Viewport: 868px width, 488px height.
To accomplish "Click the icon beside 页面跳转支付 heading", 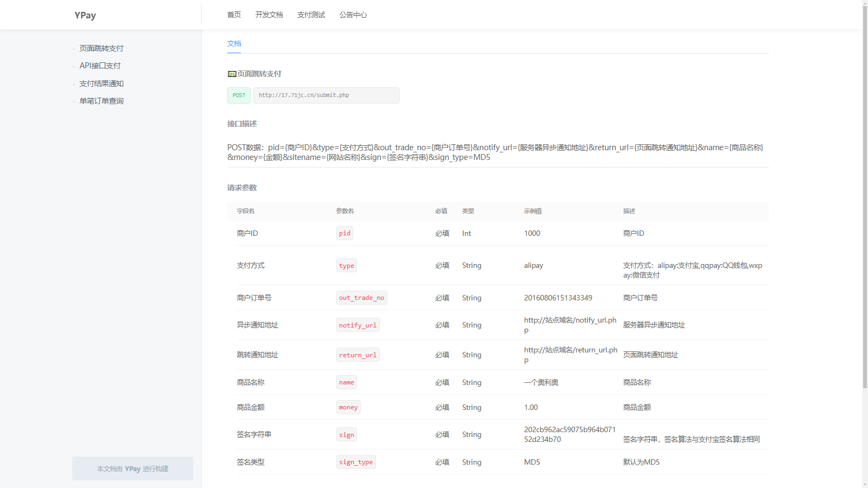I will (x=232, y=74).
